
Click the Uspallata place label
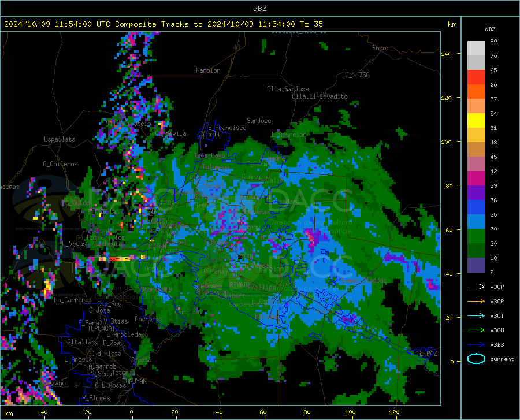point(60,139)
